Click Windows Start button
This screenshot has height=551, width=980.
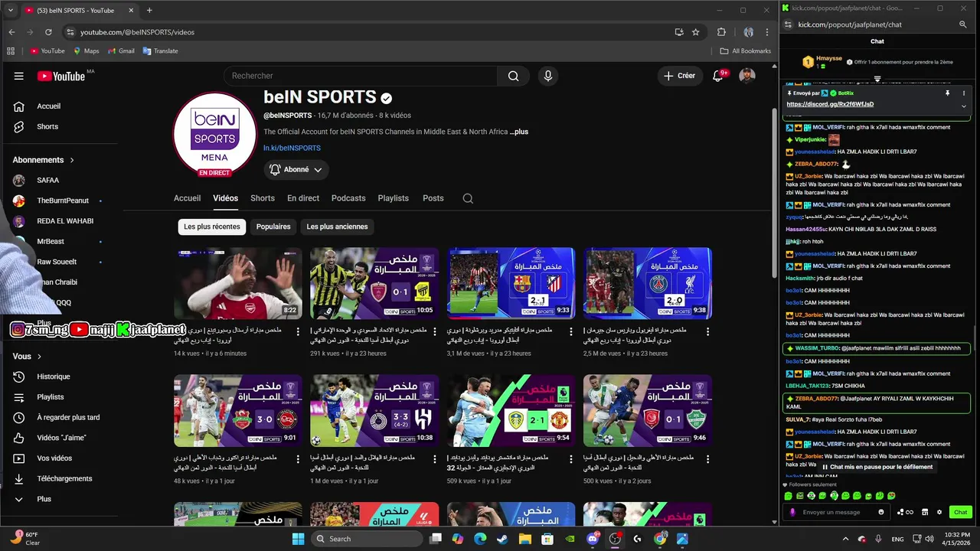pos(298,539)
